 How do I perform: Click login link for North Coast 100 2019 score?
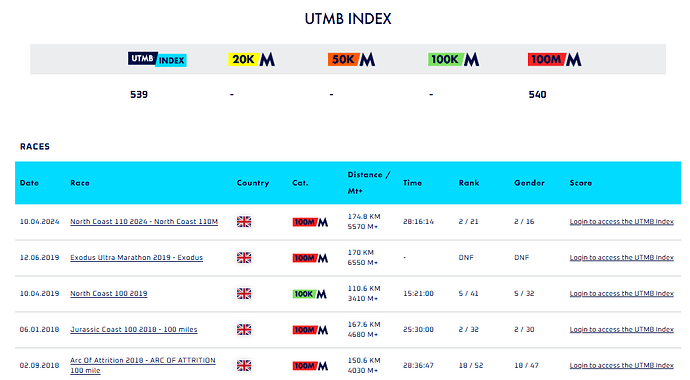621,293
